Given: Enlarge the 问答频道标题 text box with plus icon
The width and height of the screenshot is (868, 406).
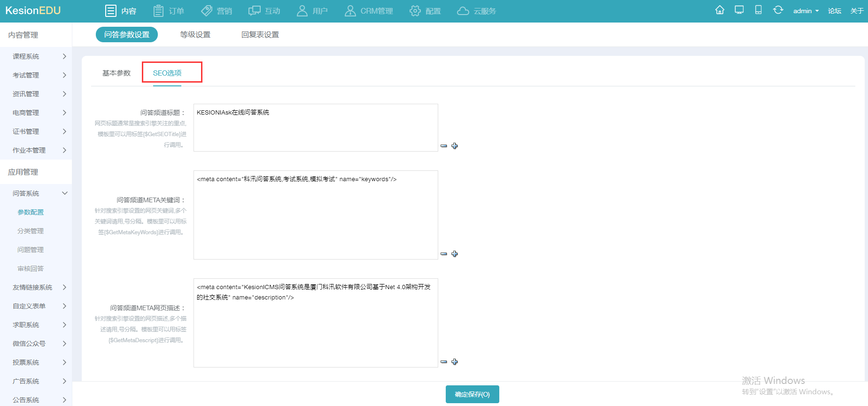Looking at the screenshot, I should point(455,146).
